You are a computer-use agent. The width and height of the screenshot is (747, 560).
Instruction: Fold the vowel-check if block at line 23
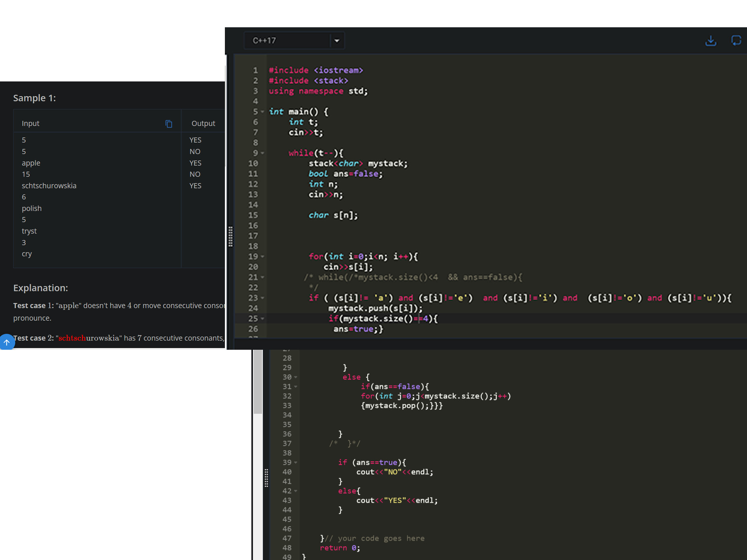pos(263,298)
